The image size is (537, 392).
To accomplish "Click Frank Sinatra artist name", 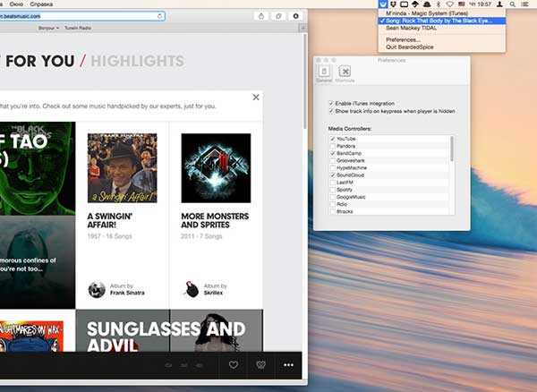I will (127, 293).
